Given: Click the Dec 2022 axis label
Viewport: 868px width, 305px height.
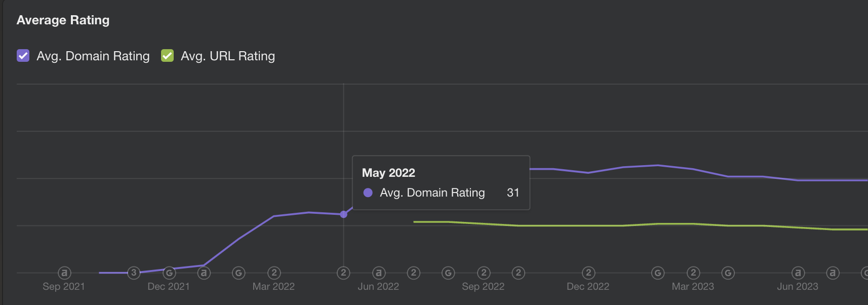Looking at the screenshot, I should (588, 287).
